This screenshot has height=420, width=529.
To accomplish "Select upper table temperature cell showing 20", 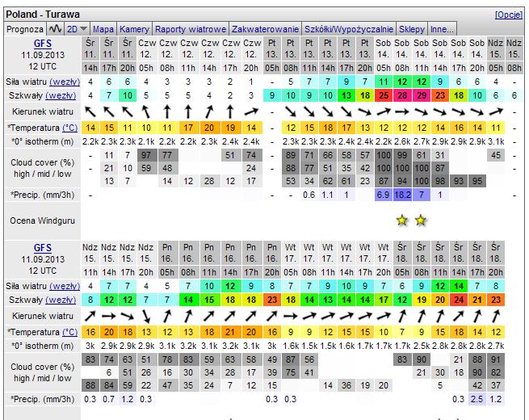I will (x=209, y=128).
